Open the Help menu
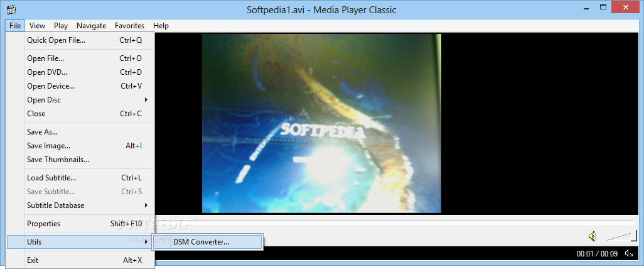The image size is (644, 269). tap(161, 26)
